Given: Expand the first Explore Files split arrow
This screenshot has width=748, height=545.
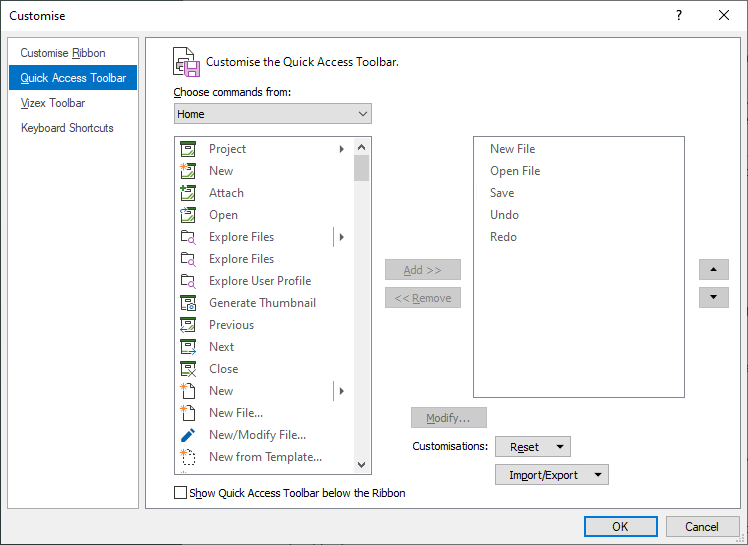Looking at the screenshot, I should [342, 237].
